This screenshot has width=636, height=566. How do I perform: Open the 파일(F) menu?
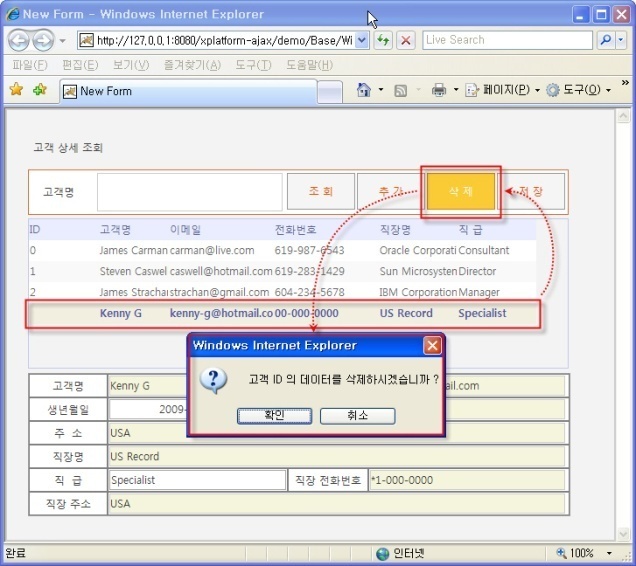[32, 65]
